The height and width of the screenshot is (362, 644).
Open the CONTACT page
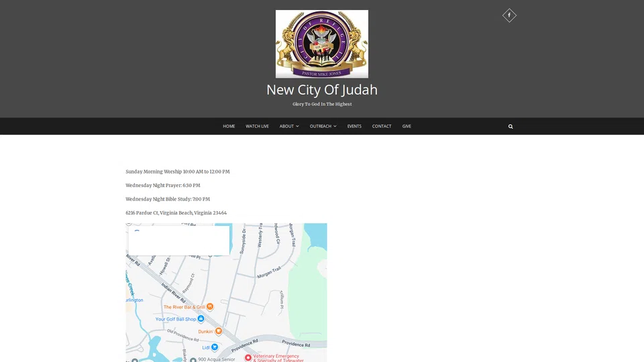[382, 127]
